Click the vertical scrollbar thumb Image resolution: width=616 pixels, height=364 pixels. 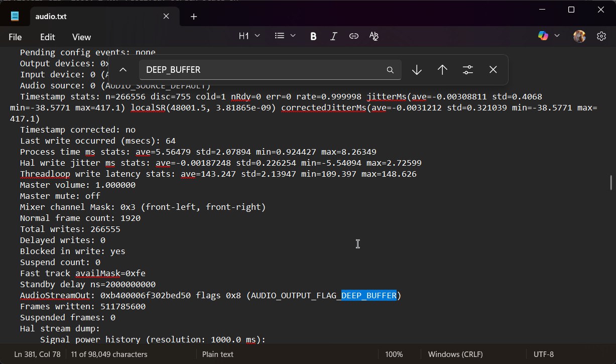[x=611, y=182]
